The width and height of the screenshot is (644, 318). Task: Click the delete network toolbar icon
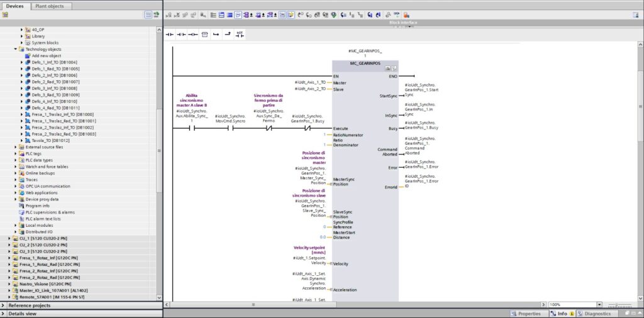pos(176,15)
